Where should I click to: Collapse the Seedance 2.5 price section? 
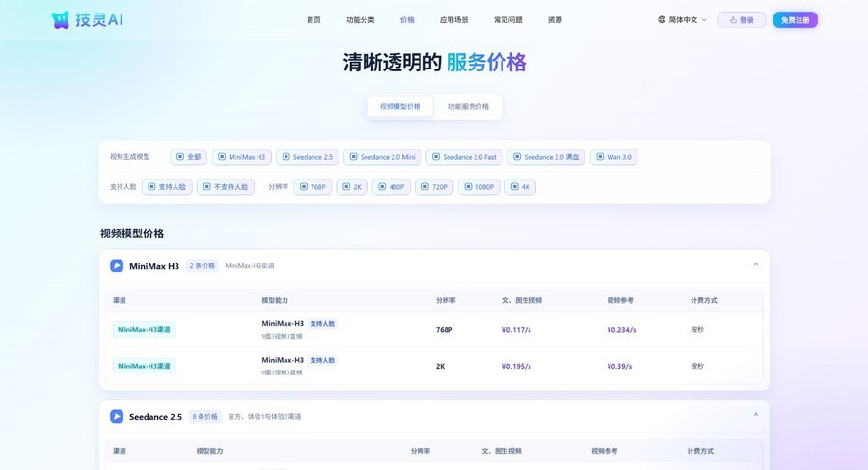tap(755, 415)
